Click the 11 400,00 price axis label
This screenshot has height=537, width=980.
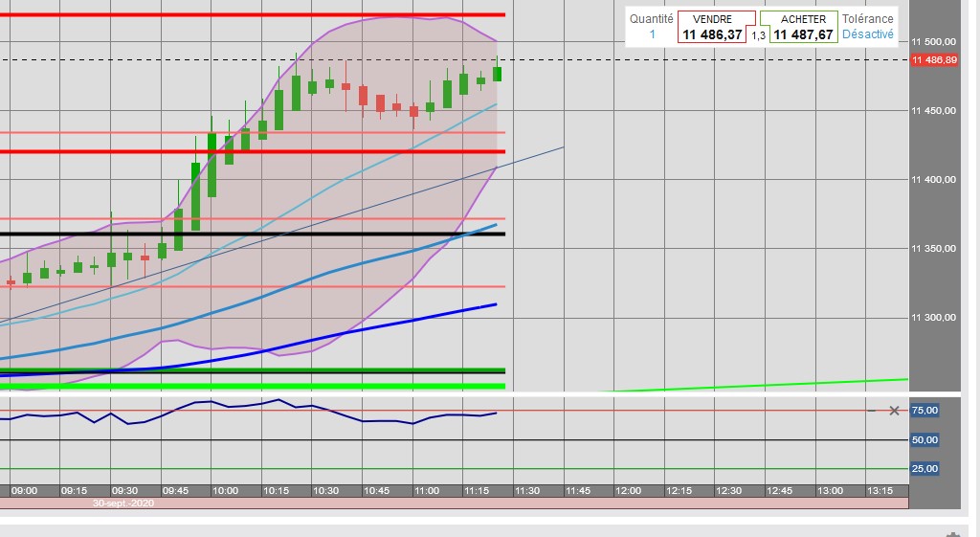pos(933,179)
